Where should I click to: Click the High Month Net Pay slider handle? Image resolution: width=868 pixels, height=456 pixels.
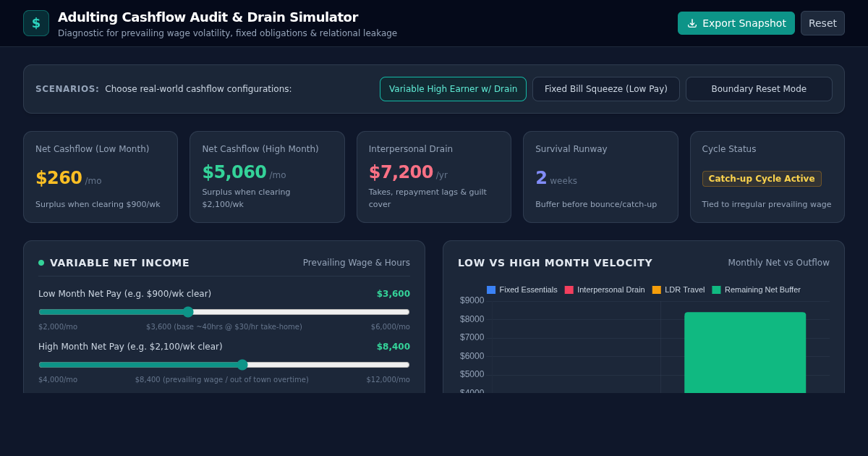coord(242,365)
